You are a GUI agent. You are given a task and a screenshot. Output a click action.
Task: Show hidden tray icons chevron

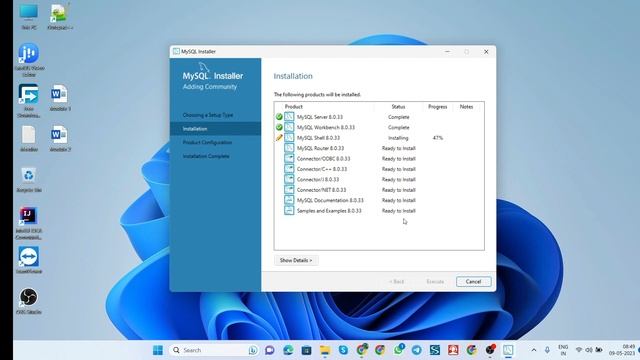click(533, 350)
